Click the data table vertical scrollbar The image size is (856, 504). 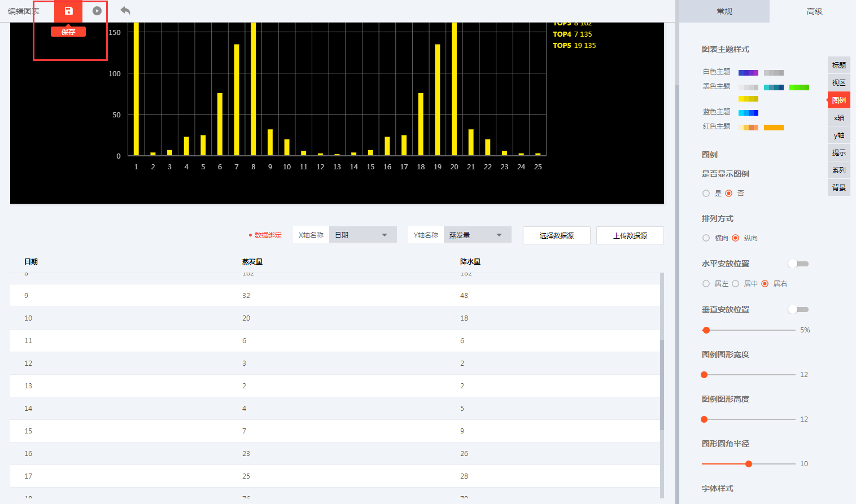coord(662,384)
